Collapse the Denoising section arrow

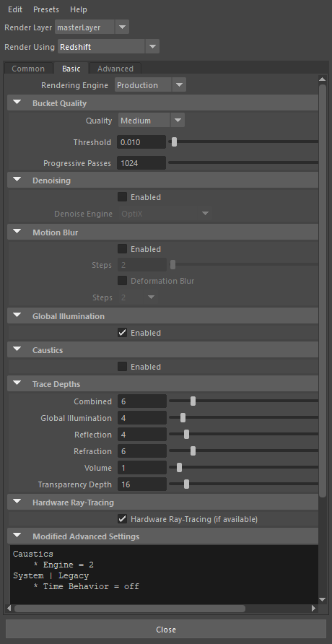coord(17,180)
